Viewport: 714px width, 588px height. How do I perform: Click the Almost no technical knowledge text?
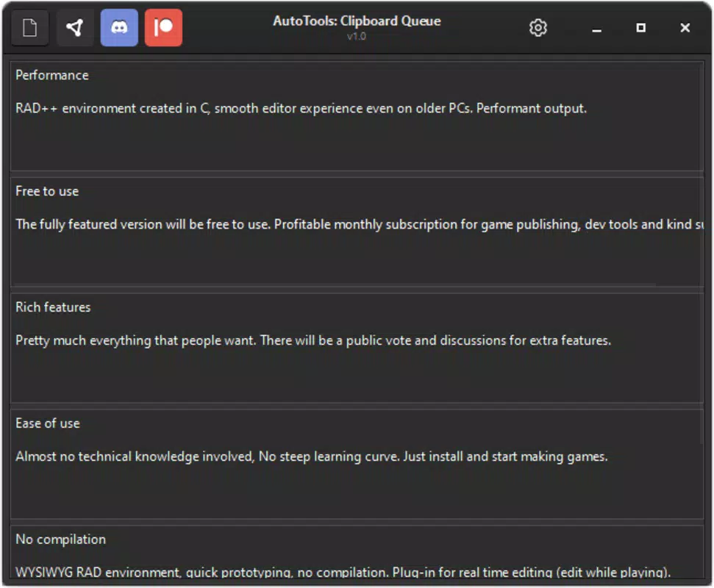pyautogui.click(x=312, y=456)
